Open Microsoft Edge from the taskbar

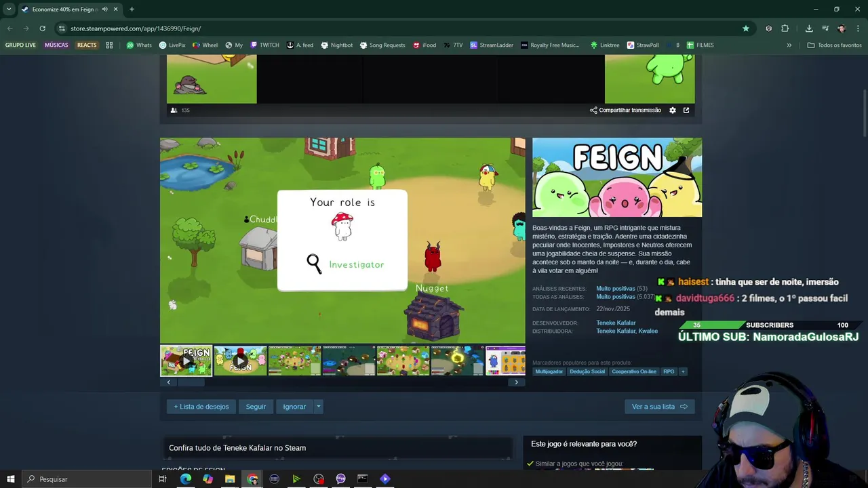pyautogui.click(x=186, y=479)
